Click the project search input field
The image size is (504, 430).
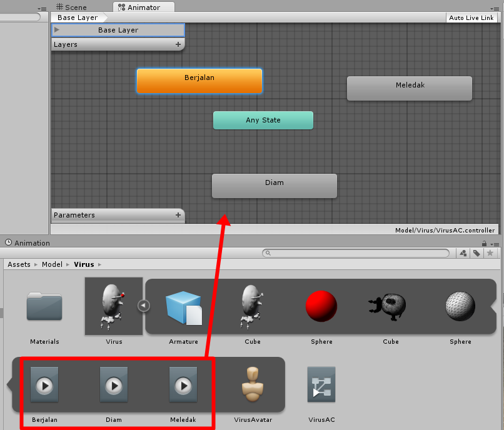356,252
